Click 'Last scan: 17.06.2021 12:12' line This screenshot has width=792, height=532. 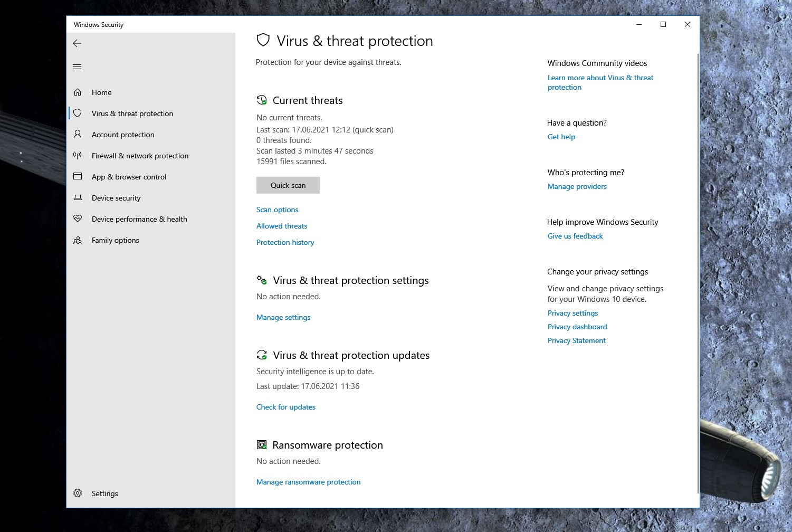click(325, 130)
